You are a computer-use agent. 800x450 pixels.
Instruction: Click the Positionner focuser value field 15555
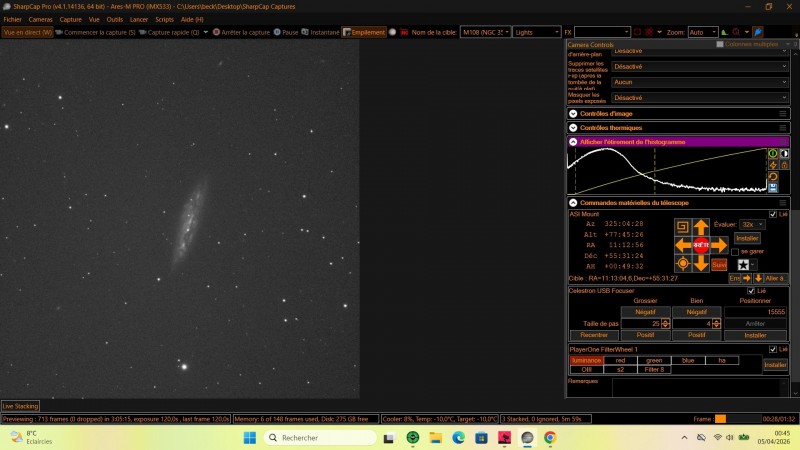755,312
